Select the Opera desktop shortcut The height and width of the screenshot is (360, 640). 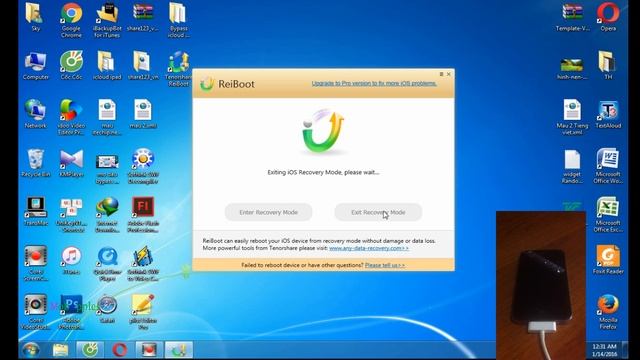[608, 16]
